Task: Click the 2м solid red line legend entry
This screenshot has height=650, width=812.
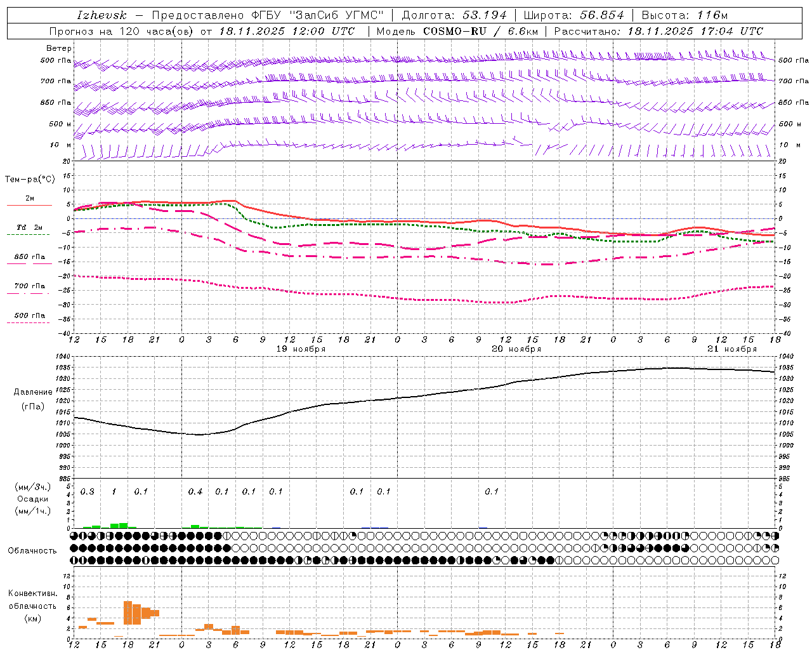Action: pos(29,201)
